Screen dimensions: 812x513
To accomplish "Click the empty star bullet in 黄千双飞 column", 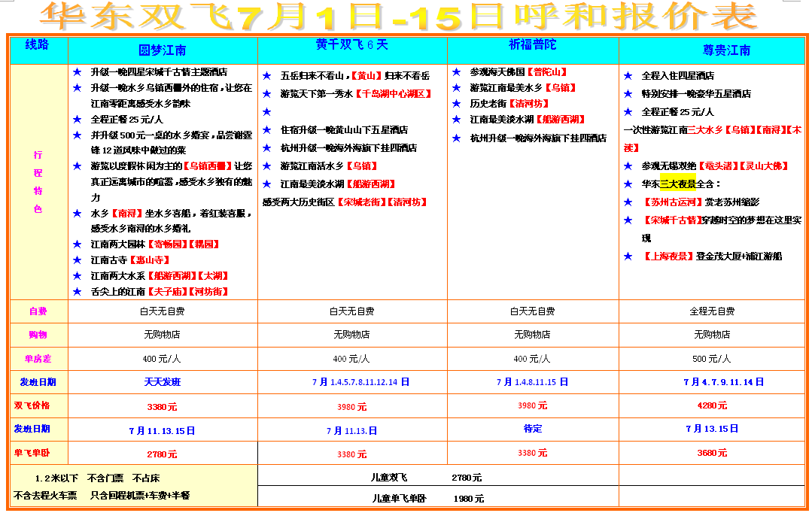I will (267, 112).
